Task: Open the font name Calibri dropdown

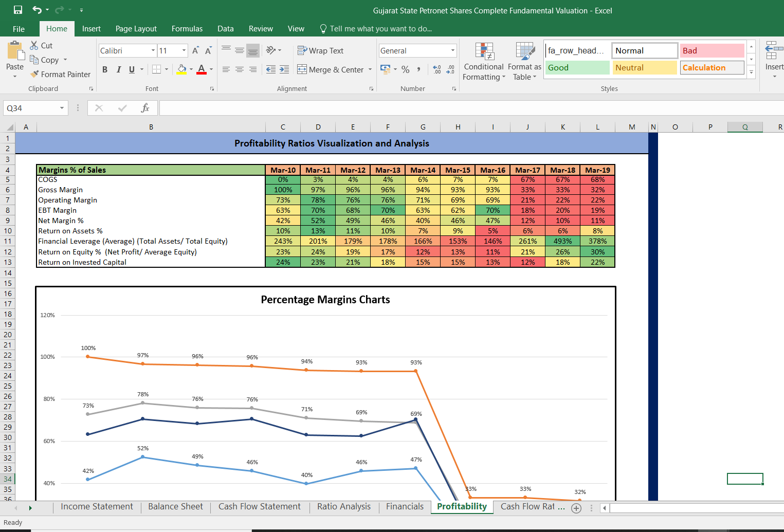Action: point(153,50)
